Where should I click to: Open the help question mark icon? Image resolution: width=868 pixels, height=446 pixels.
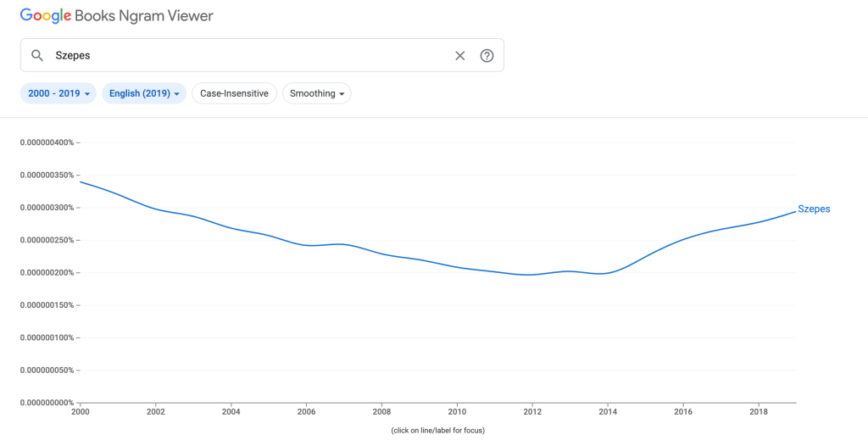[x=487, y=56]
